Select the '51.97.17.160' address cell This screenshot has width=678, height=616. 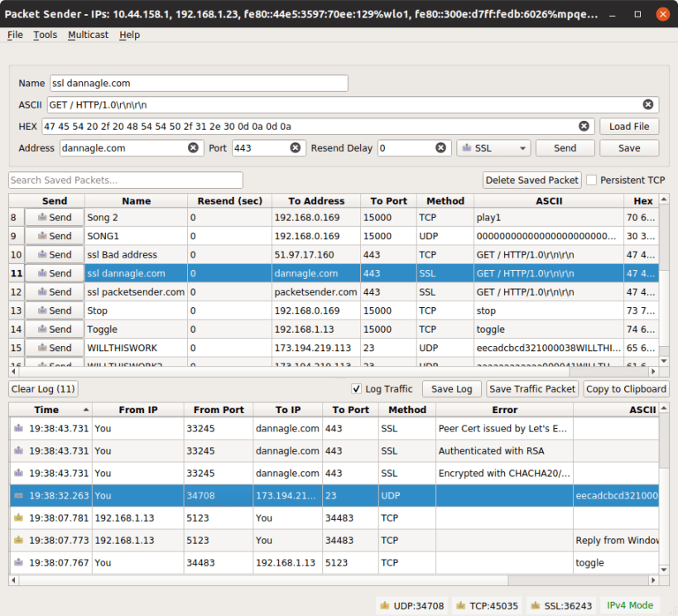tap(315, 255)
